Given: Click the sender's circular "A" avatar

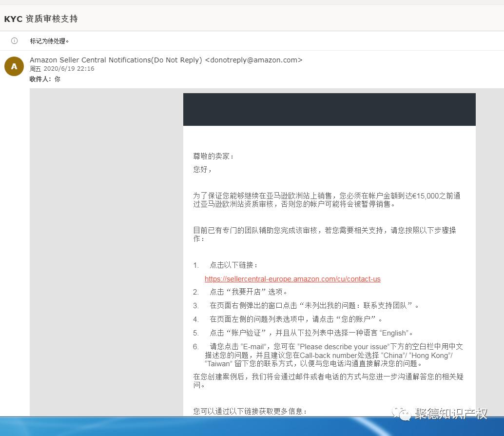Looking at the screenshot, I should pos(14,66).
